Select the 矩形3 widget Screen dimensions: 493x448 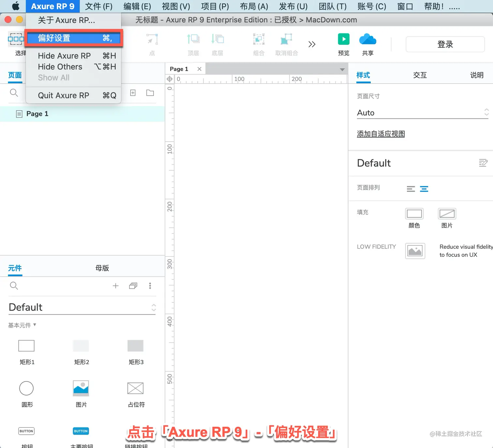click(136, 352)
